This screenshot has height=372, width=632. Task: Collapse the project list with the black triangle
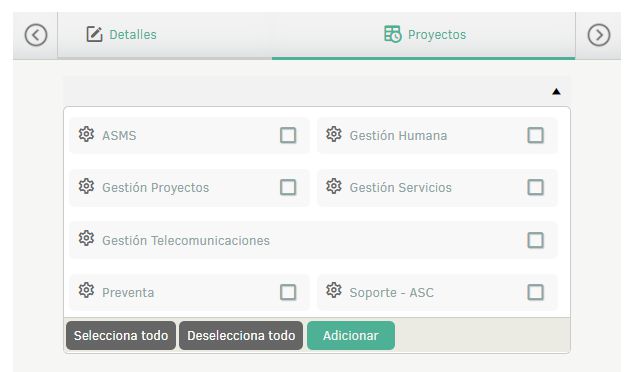556,92
